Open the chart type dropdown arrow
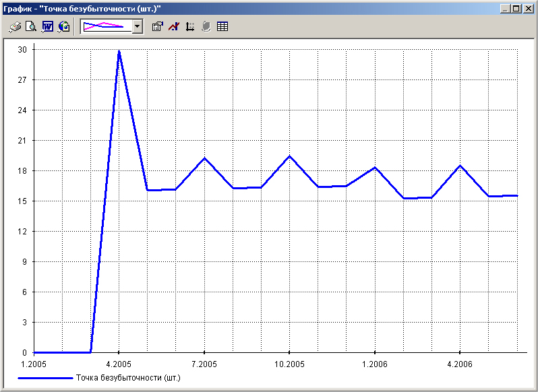 138,27
